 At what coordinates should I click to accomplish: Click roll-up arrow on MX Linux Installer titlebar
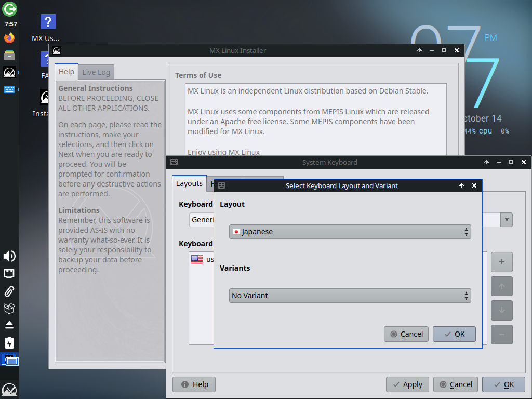coord(419,50)
